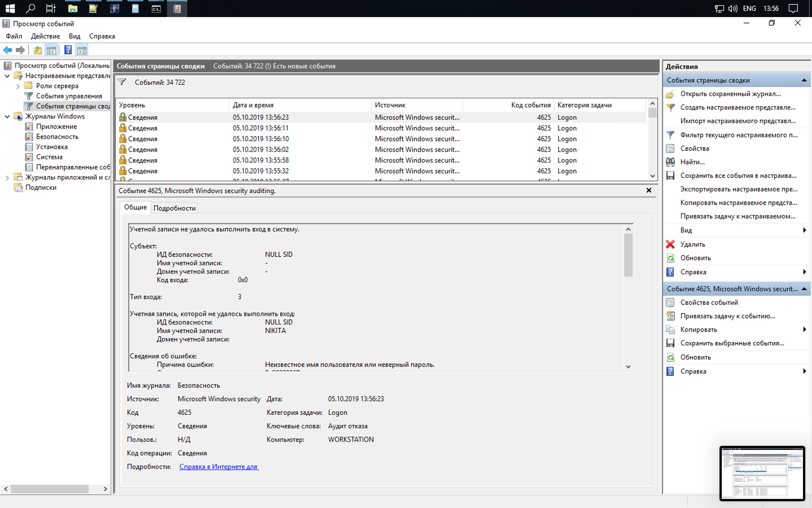Collapse Настраиваемые представления tree node
812x508 pixels.
7,76
